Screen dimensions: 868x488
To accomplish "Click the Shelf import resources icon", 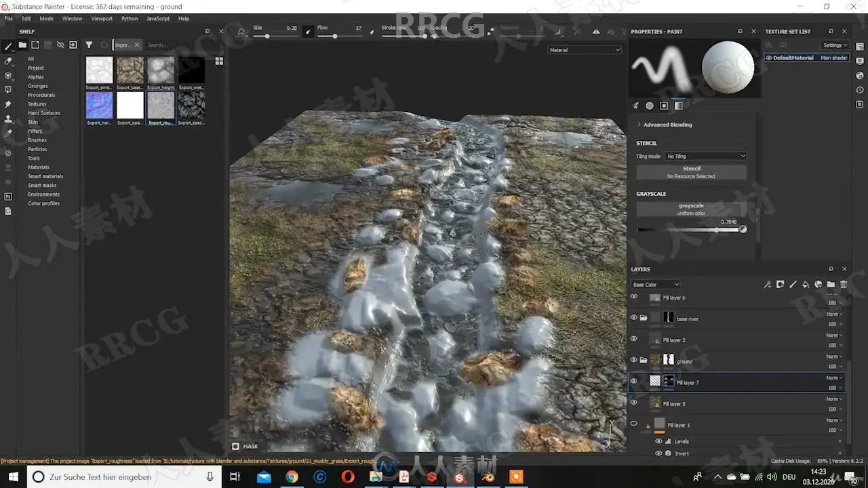I will click(x=73, y=45).
